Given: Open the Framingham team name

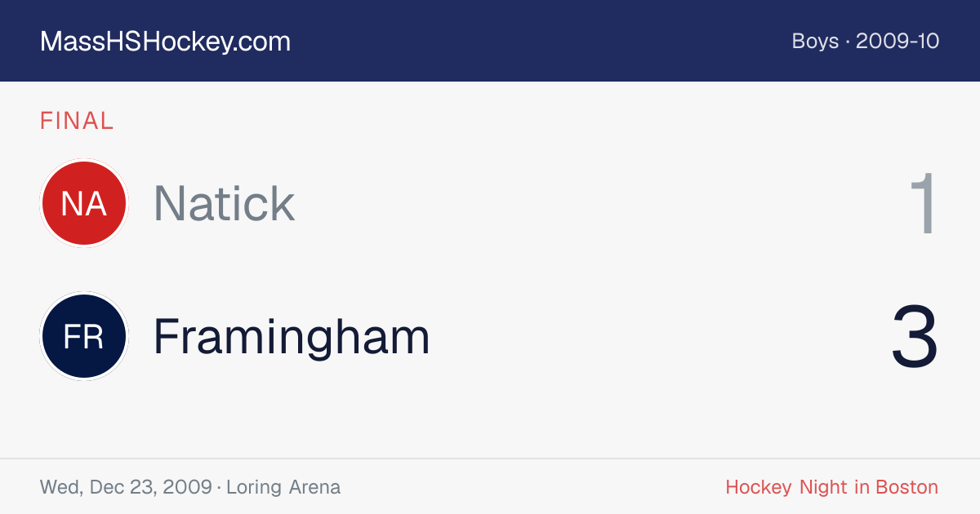Looking at the screenshot, I should [x=292, y=336].
